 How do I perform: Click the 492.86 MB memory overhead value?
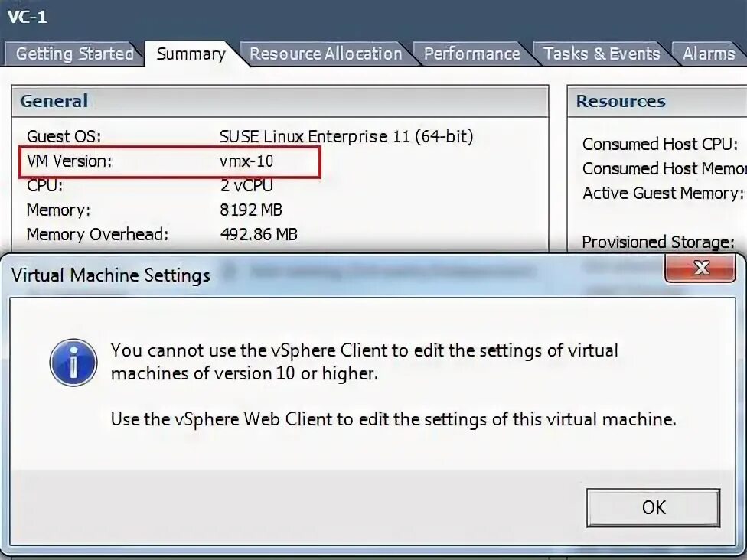click(x=259, y=234)
